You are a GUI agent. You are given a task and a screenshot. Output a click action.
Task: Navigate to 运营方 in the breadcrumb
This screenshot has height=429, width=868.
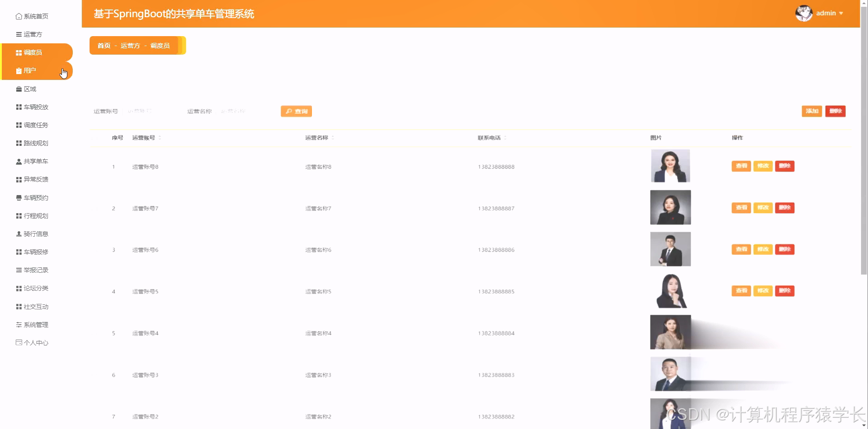pos(131,45)
